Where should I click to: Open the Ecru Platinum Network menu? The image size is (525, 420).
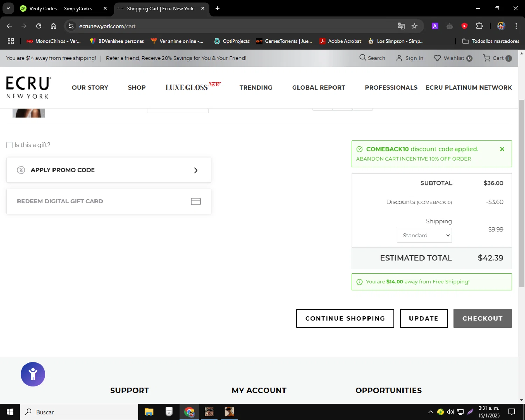[469, 87]
